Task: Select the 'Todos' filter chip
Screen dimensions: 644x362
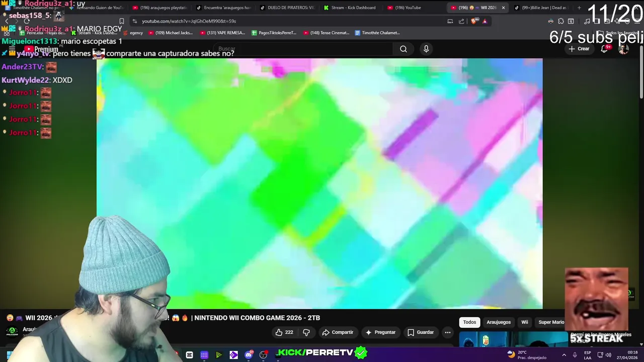Action: (469, 322)
